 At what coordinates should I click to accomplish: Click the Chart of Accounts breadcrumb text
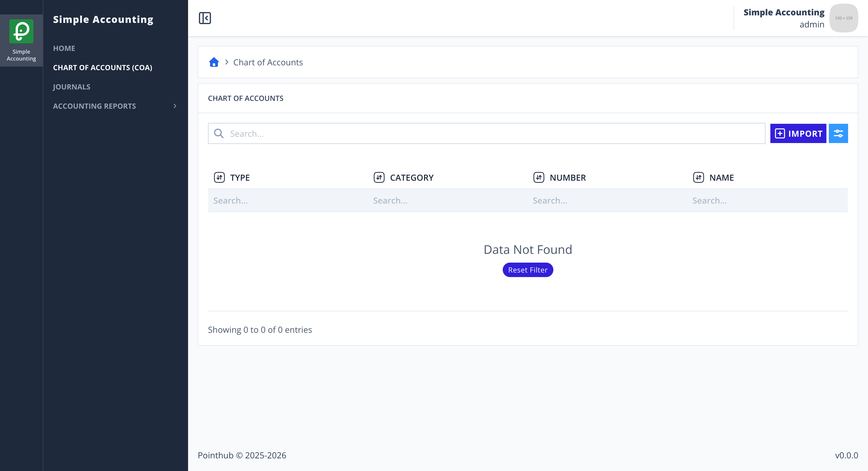tap(268, 62)
